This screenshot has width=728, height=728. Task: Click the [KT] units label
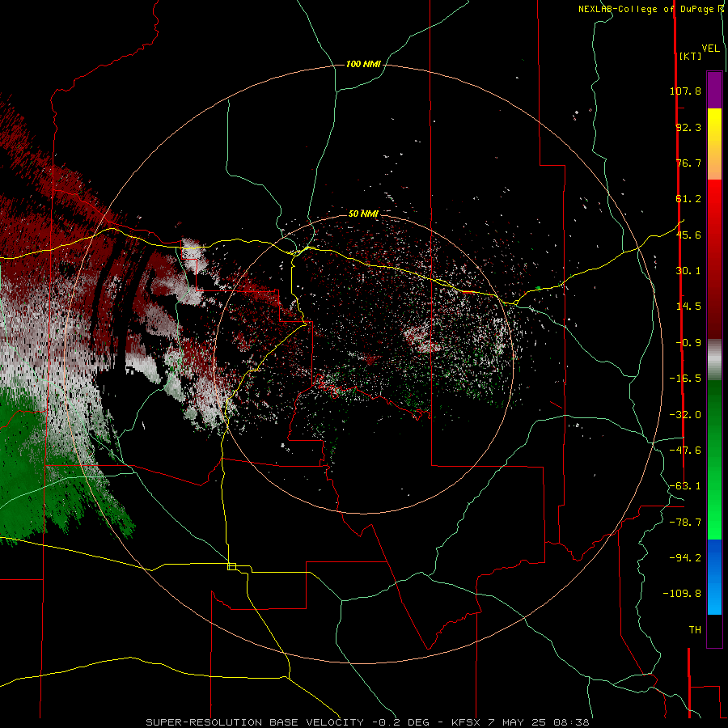pos(690,56)
